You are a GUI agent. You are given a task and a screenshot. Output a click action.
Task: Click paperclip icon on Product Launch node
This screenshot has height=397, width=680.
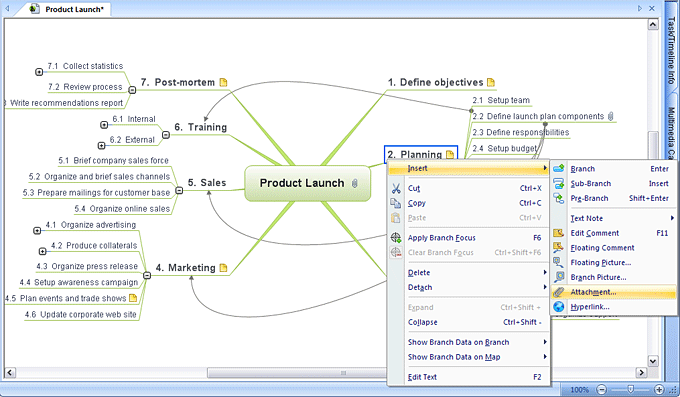point(355,183)
